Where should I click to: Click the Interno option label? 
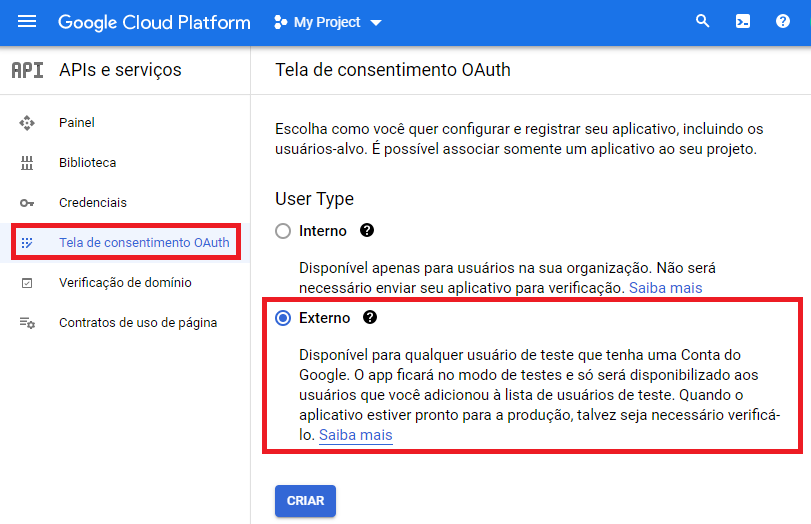point(323,231)
